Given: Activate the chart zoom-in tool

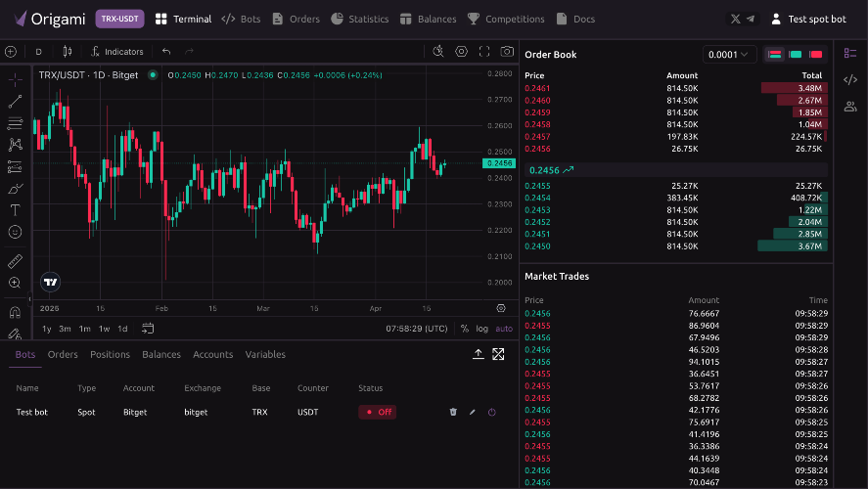Looking at the screenshot, I should tap(15, 283).
